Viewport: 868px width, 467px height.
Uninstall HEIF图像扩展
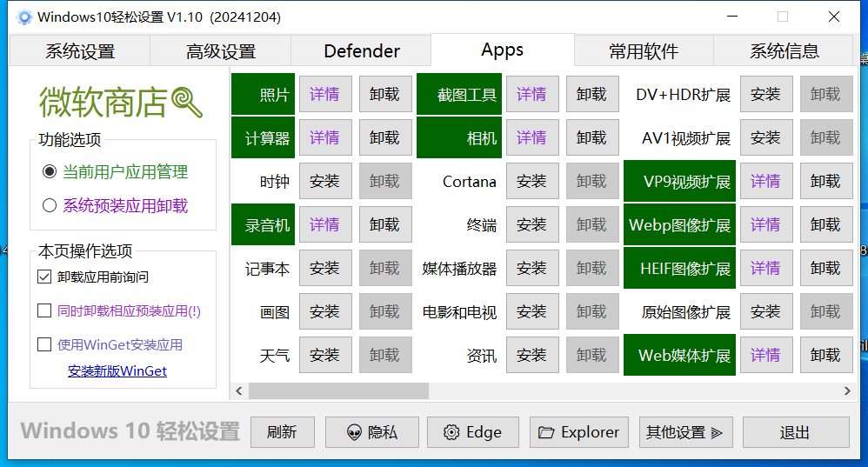coord(826,268)
